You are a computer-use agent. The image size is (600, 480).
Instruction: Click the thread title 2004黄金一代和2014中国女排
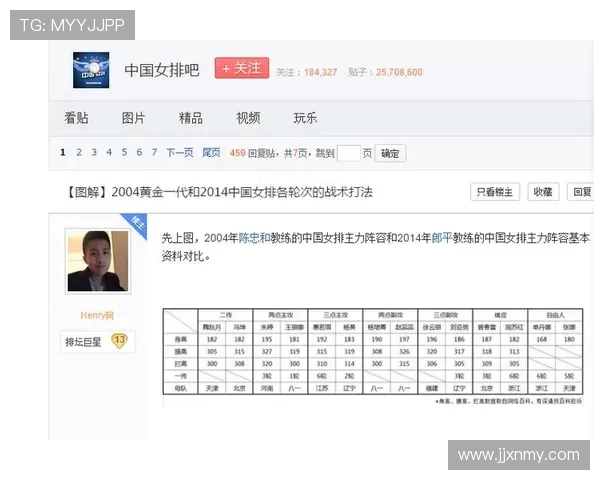[220, 192]
